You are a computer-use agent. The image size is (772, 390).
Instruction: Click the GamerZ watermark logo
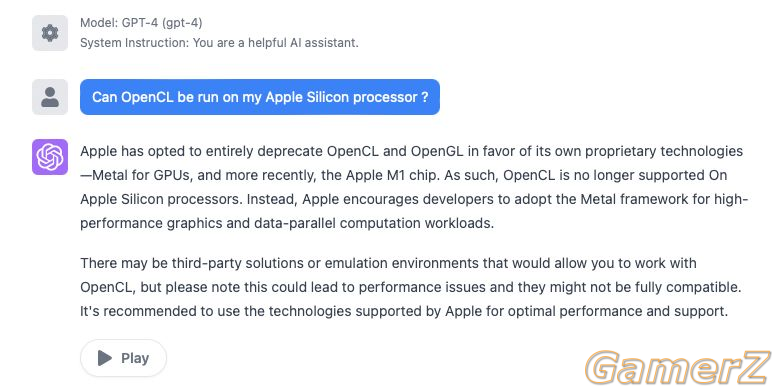click(677, 368)
